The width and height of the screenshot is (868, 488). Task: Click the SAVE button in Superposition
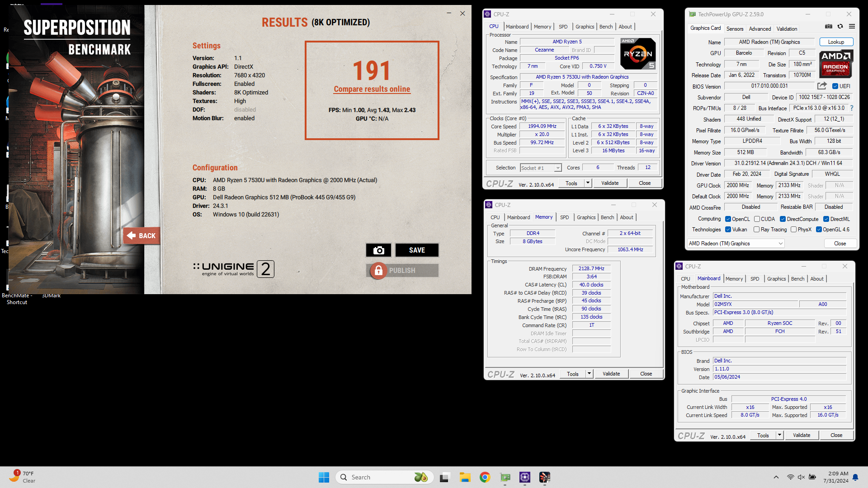[x=417, y=250]
